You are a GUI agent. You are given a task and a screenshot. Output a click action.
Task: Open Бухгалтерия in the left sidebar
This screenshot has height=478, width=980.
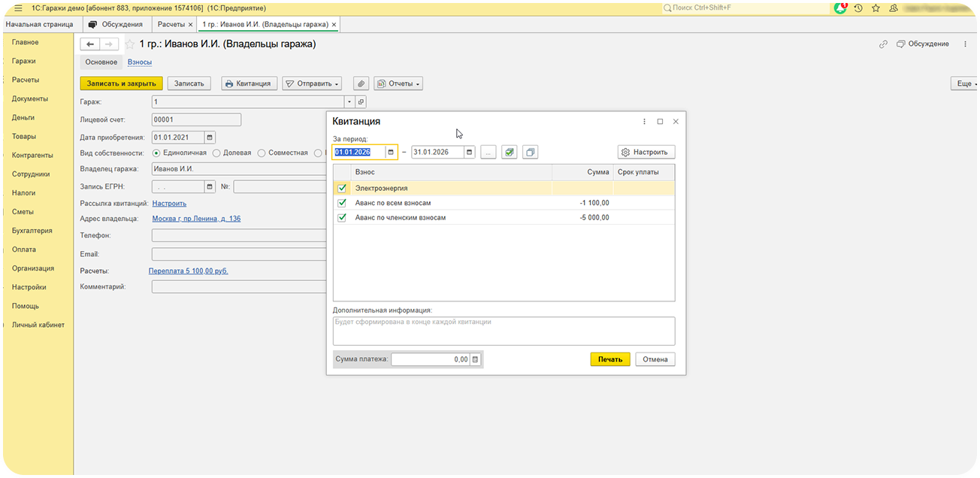click(32, 231)
